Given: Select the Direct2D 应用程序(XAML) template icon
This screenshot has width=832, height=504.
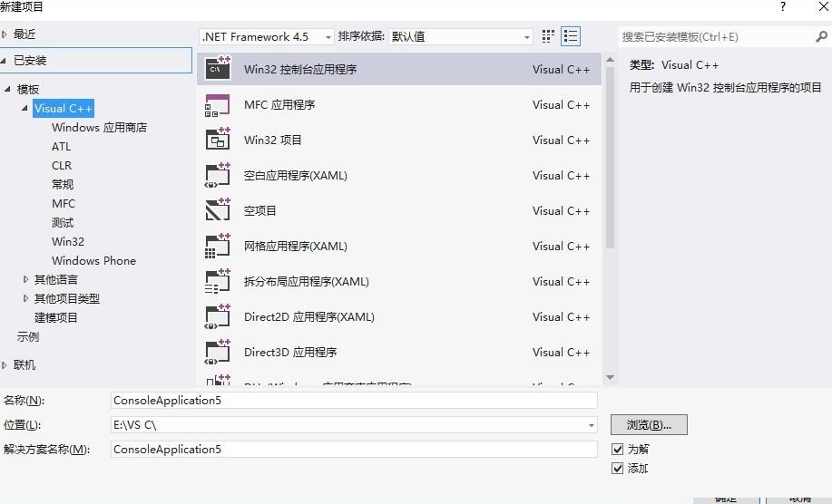Looking at the screenshot, I should point(218,316).
